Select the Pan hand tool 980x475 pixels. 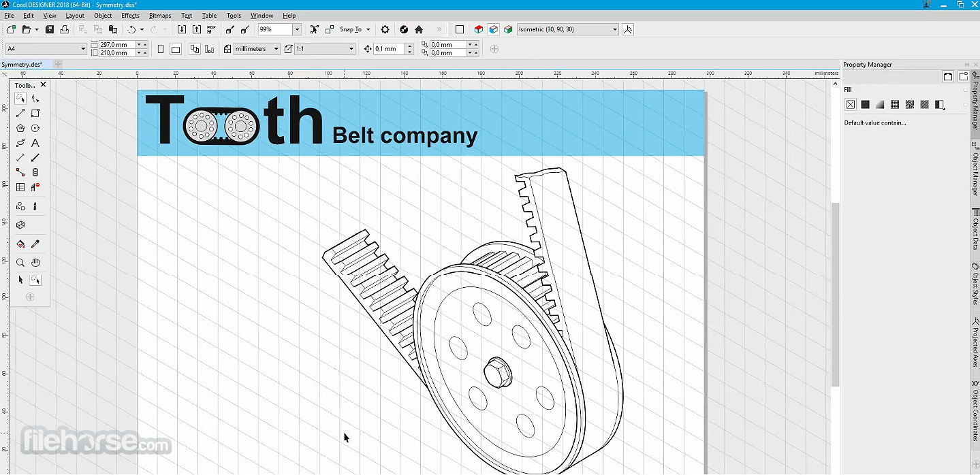click(x=35, y=262)
